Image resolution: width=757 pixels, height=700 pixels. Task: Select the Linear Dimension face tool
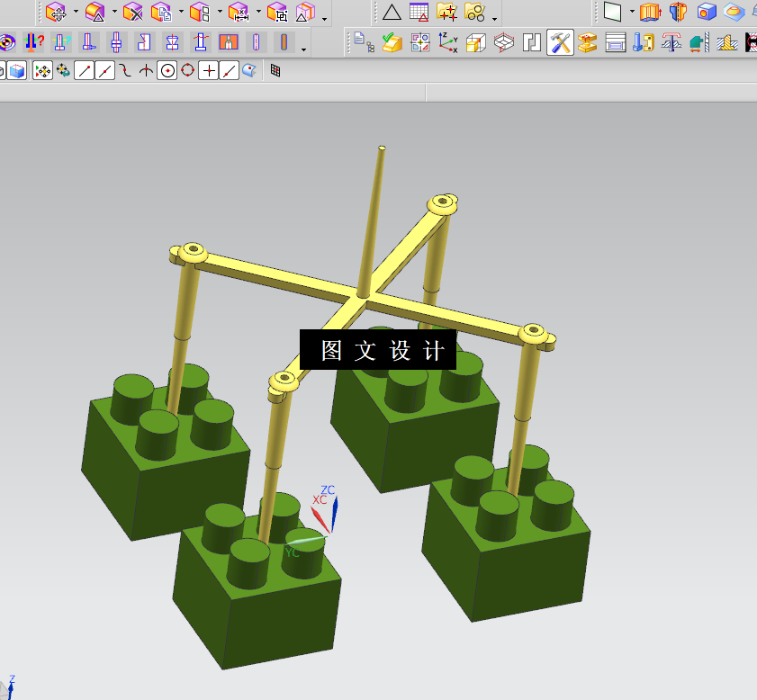coord(238,12)
